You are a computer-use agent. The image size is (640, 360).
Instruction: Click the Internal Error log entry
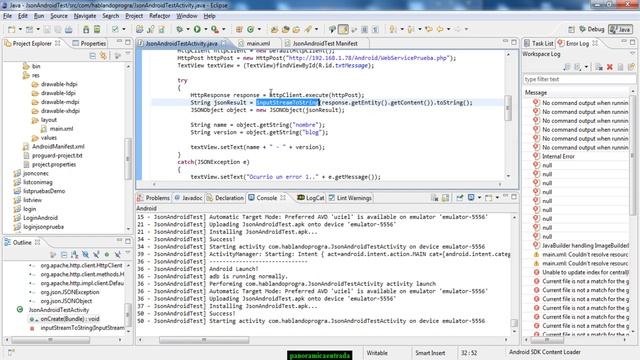(558, 156)
